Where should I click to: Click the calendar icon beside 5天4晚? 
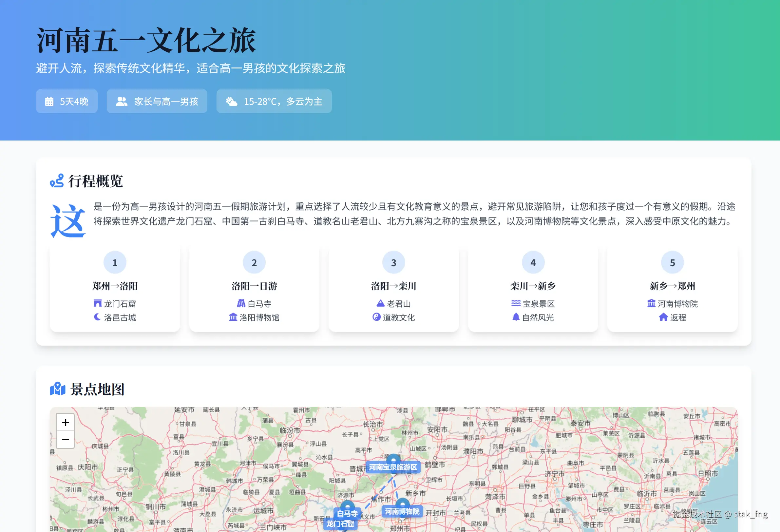click(49, 101)
